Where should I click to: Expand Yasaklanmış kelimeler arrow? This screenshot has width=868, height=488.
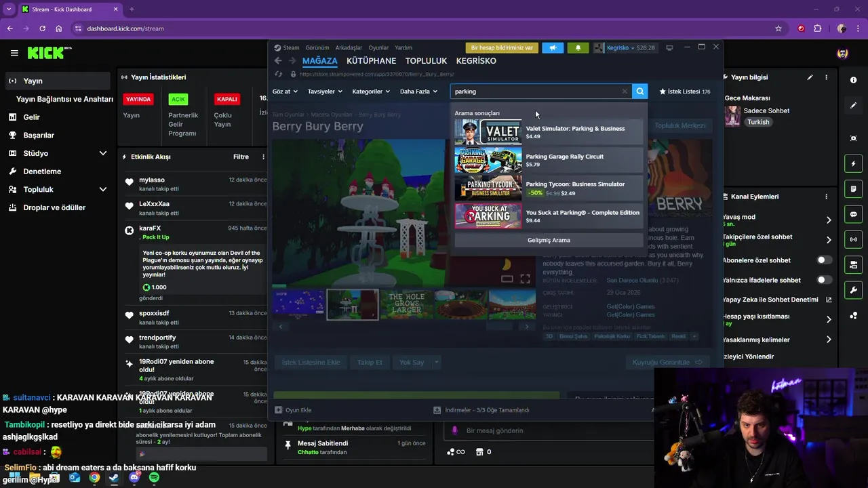pos(829,340)
